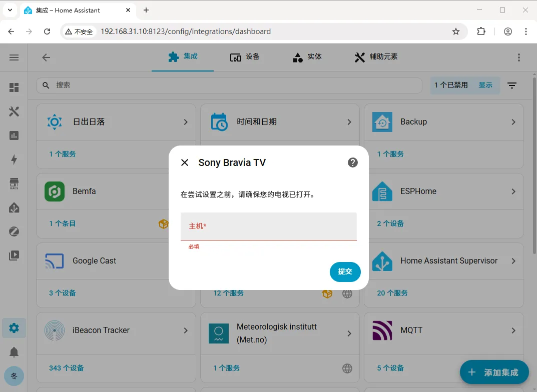The height and width of the screenshot is (392, 537).
Task: Open 1 个服务 under Met.no
Action: click(226, 368)
